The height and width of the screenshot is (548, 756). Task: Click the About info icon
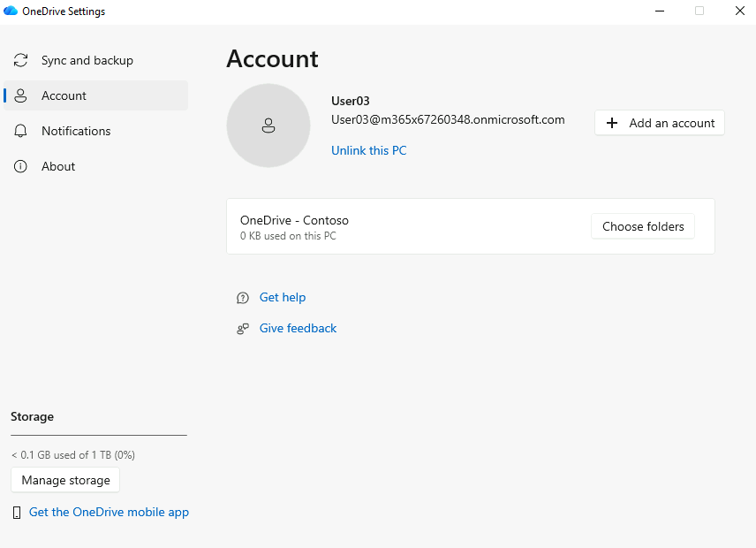(x=20, y=166)
